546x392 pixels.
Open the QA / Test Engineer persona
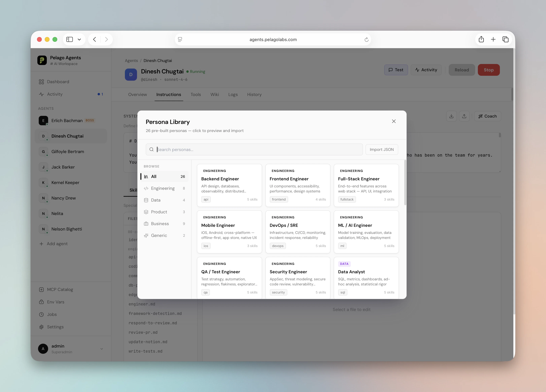[229, 278]
